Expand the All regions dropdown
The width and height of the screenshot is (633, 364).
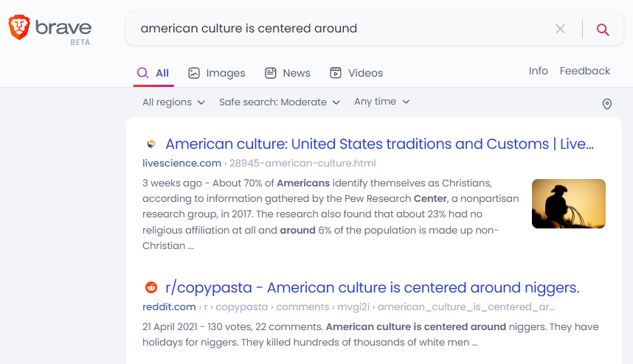(173, 102)
